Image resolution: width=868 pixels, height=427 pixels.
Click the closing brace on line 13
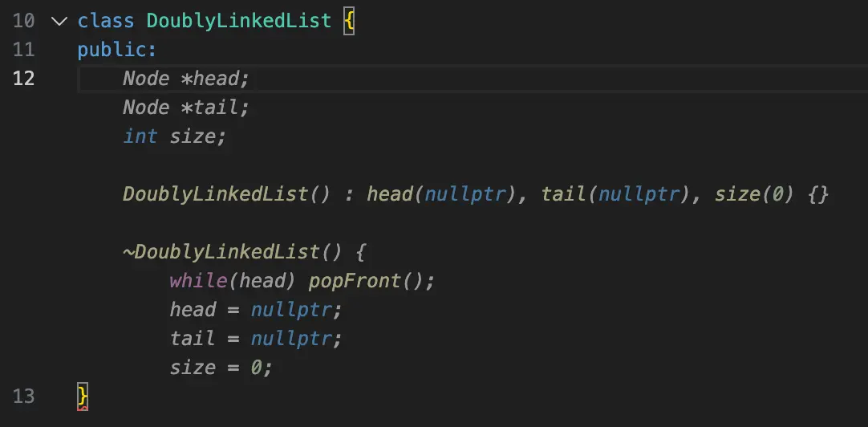[82, 396]
